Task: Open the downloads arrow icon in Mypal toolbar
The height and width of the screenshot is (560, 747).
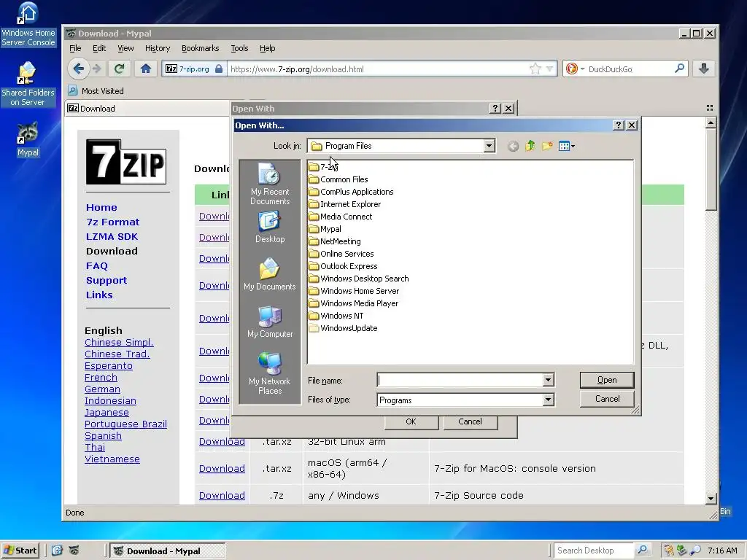Action: (704, 69)
